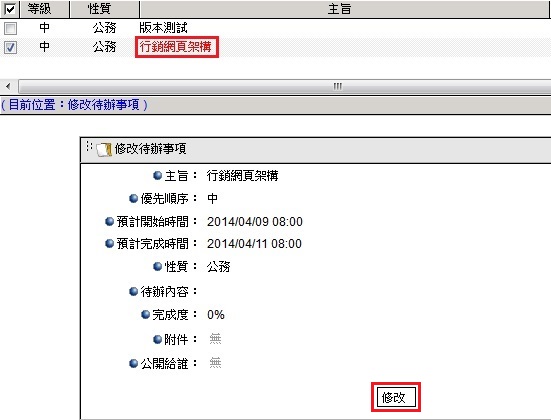The height and width of the screenshot is (420, 551).
Task: Click the drag handle dots of 修改待辦事項 panel
Action: 89,146
